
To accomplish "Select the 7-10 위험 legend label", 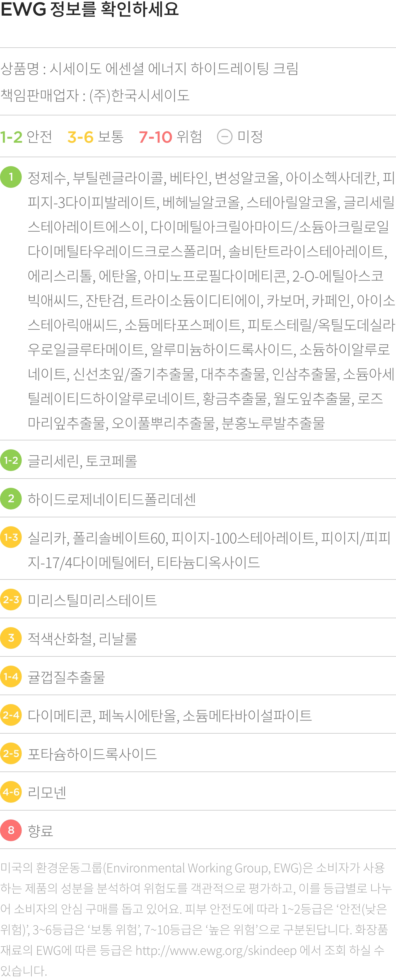I will click(x=170, y=137).
